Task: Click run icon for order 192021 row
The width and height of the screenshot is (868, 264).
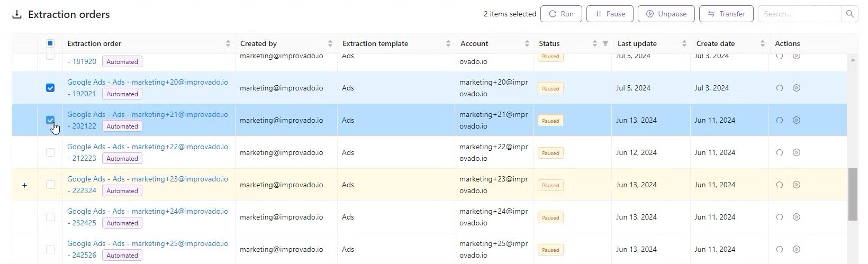Action: [779, 88]
